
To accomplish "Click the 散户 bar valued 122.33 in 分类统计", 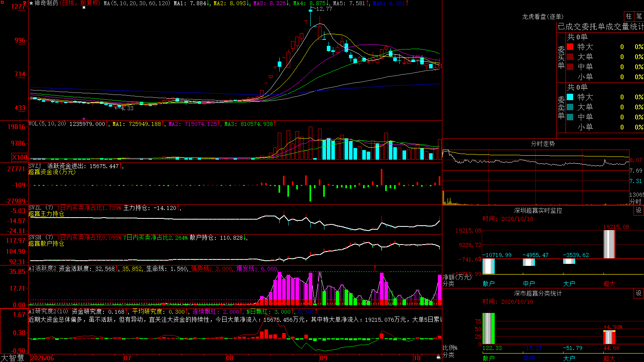I will tap(489, 329).
